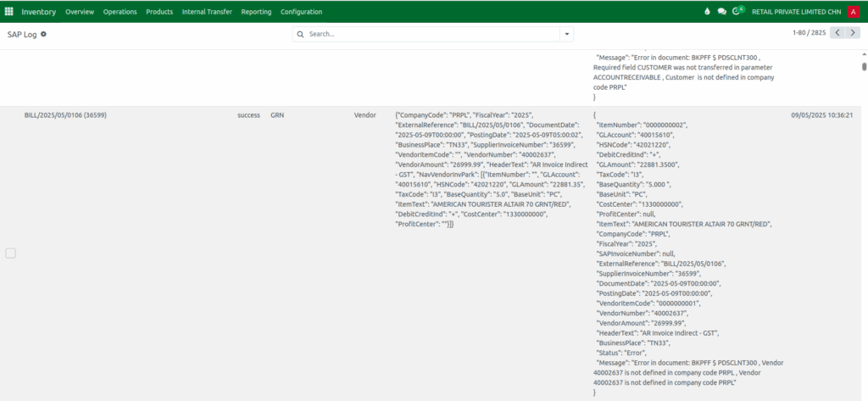Open the Internal Transfer menu
Screen dimensions: 868x401
pos(207,12)
